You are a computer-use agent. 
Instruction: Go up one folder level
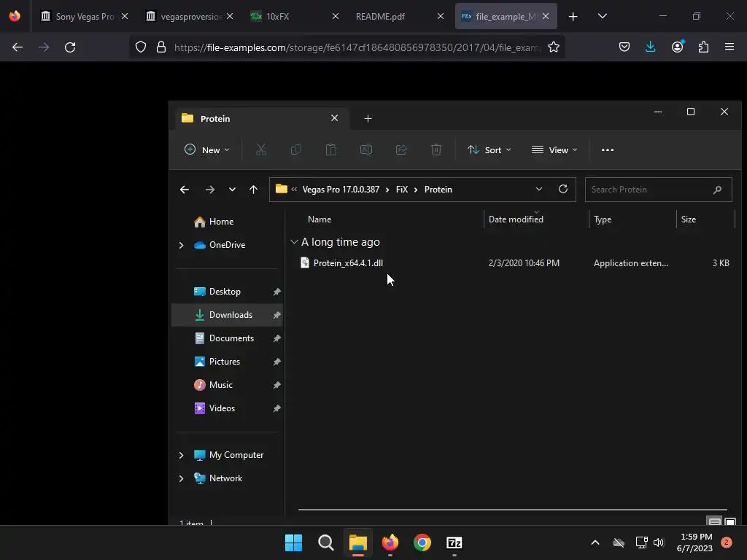(253, 190)
